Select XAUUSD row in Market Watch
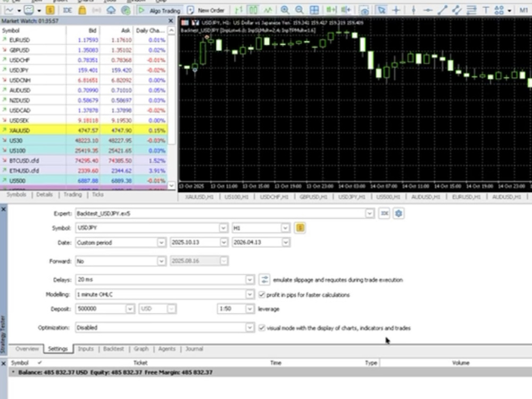This screenshot has height=399, width=532. click(84, 130)
